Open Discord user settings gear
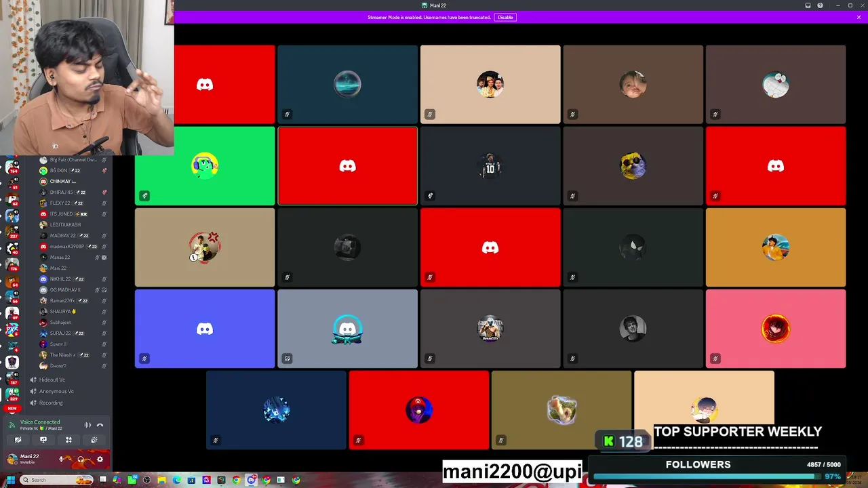 pyautogui.click(x=100, y=460)
